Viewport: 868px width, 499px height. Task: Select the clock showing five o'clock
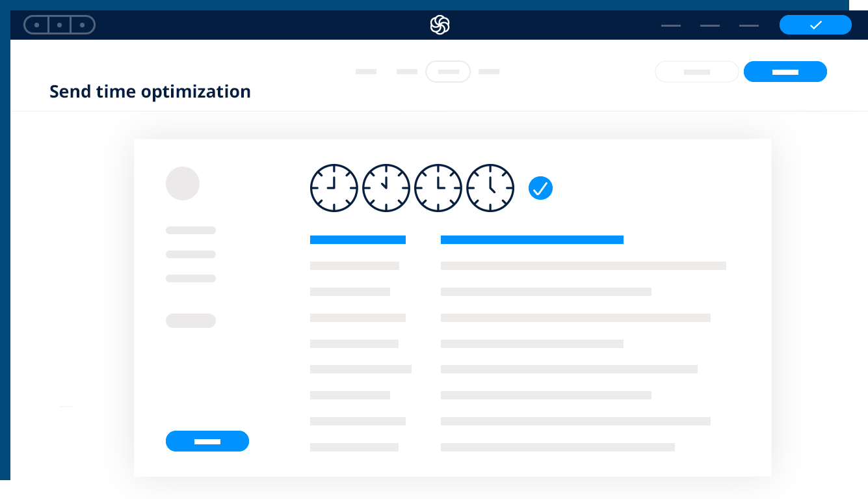490,188
